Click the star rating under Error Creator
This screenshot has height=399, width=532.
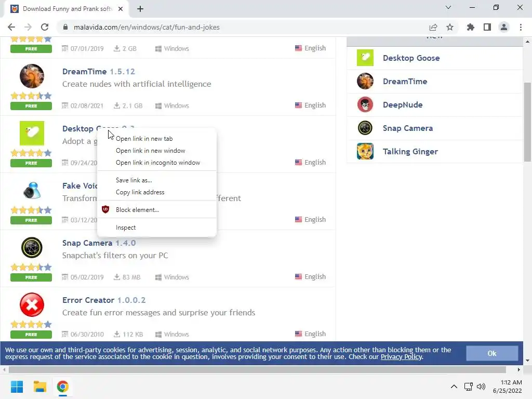pyautogui.click(x=31, y=324)
